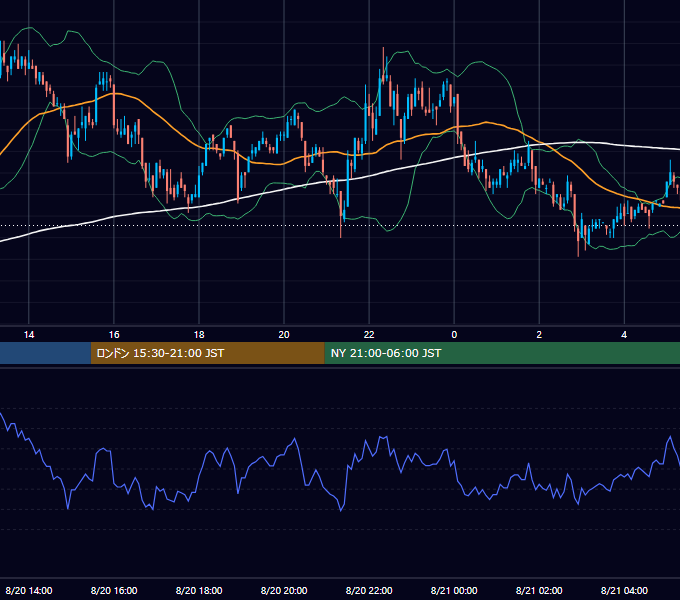The width and height of the screenshot is (680, 600).
Task: Click the ロンドン 15:30-21:00 JST session bar
Action: 207,353
